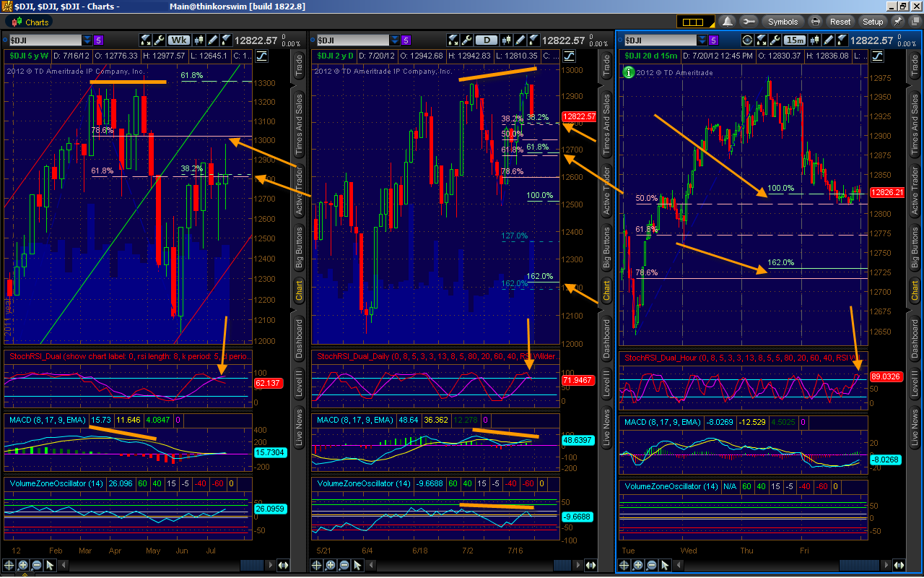Zoom out on the weekly chart
Screen dimensions: 924x578
pyautogui.click(x=36, y=566)
